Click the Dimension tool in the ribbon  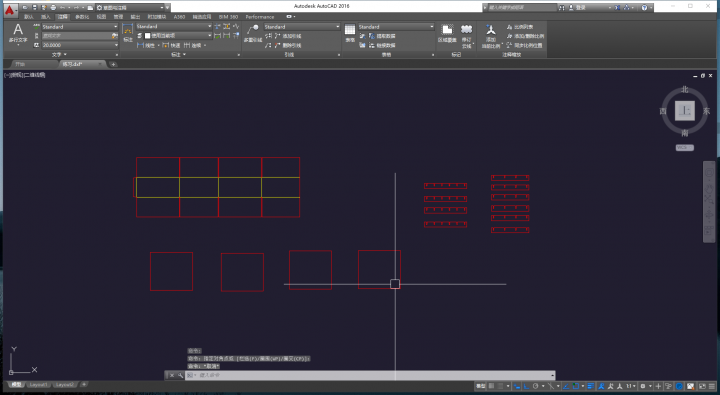click(128, 33)
